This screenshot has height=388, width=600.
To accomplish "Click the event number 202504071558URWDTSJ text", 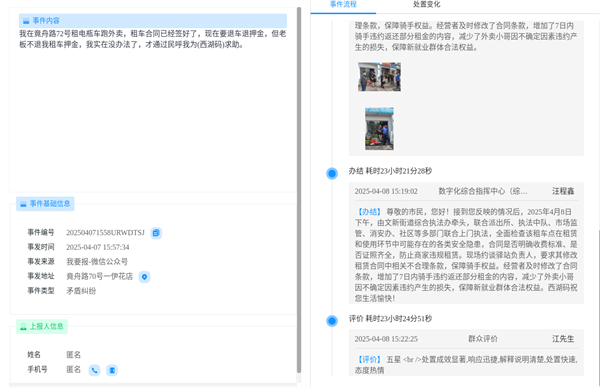I will pyautogui.click(x=106, y=233).
